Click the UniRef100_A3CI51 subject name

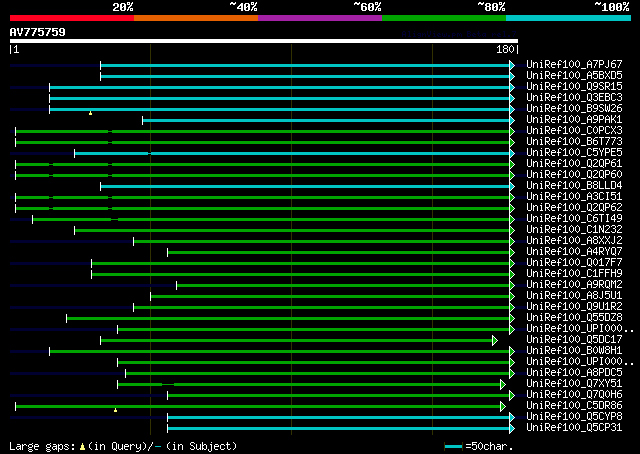coord(574,197)
